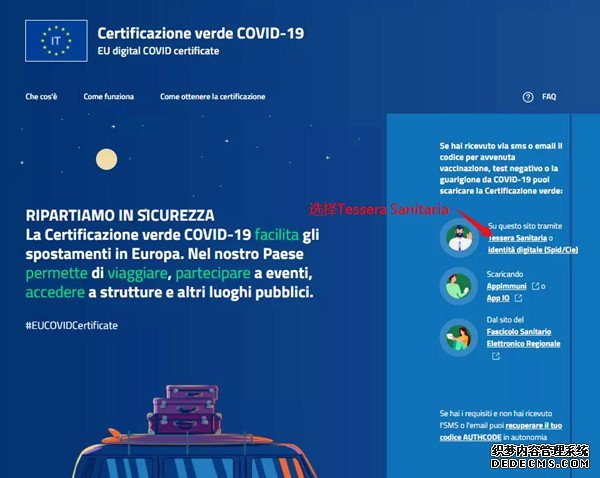Open the 'Come funziona' menu item
The width and height of the screenshot is (600, 478).
(108, 97)
